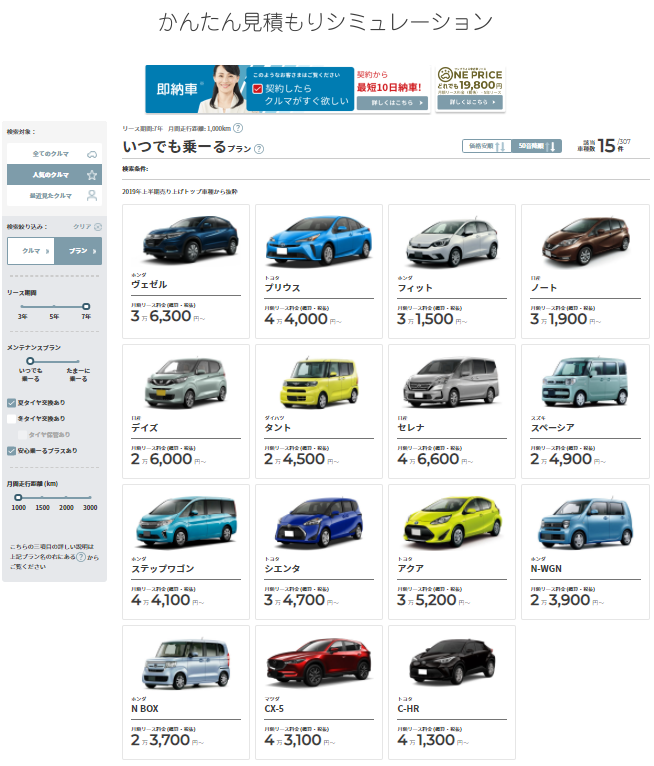
Task: Click the 7年 lease period slider handle
Action: [86, 306]
